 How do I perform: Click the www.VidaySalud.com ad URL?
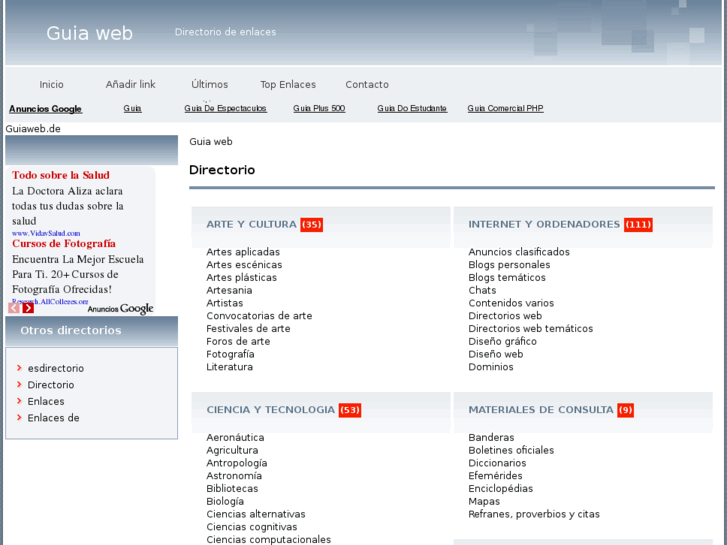46,233
